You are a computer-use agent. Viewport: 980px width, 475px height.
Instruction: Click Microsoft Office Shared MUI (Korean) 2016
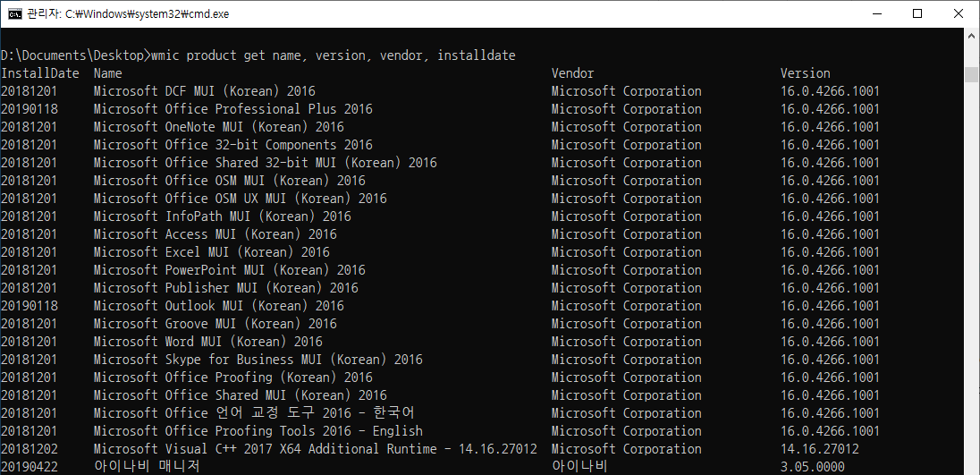pos(240,395)
